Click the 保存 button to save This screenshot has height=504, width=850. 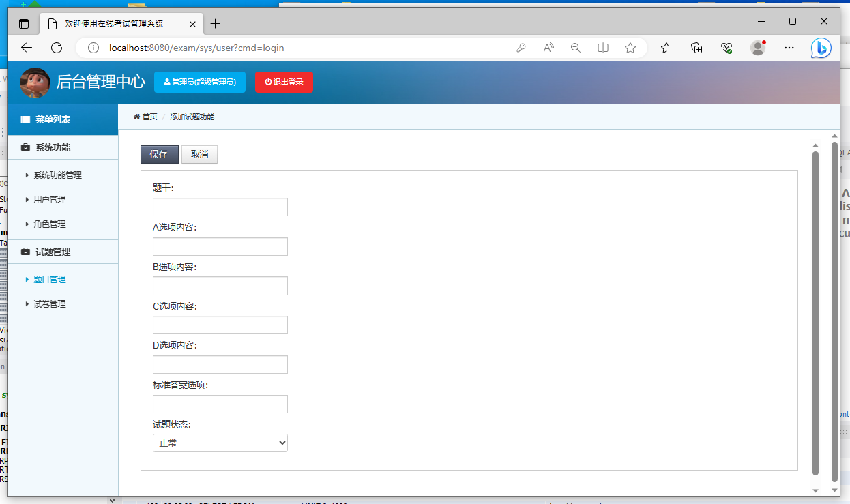(x=159, y=154)
